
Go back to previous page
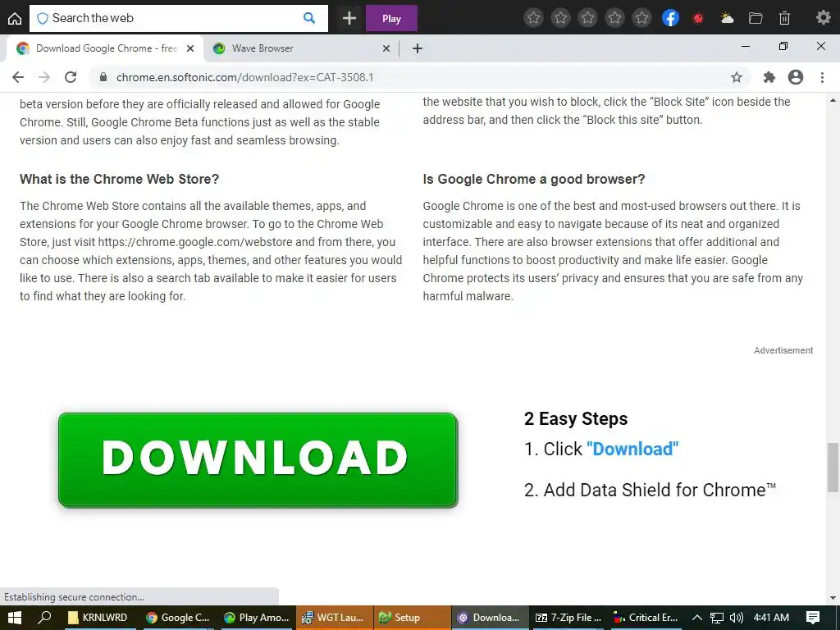click(x=18, y=77)
